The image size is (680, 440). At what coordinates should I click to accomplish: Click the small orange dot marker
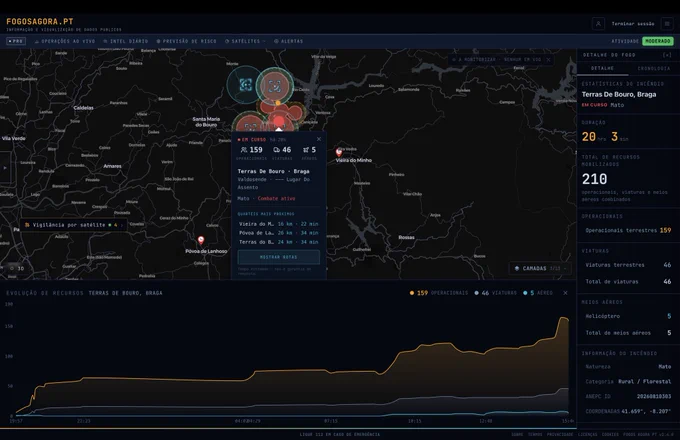tap(278, 103)
